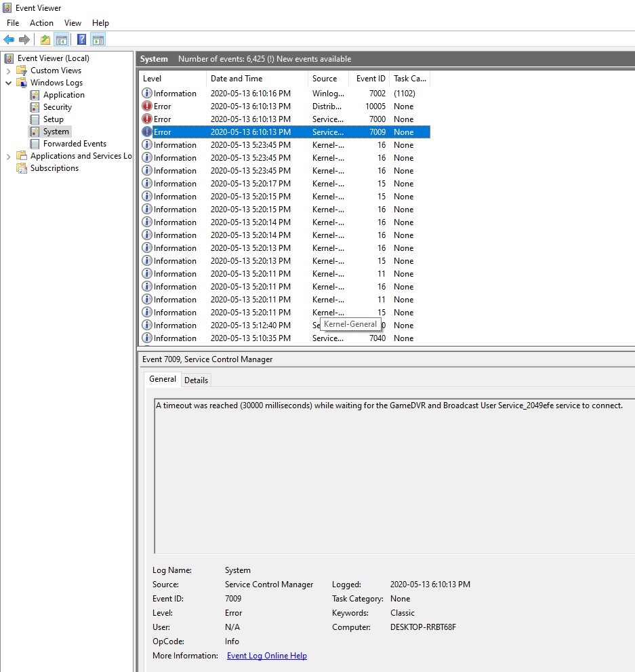Open the Action menu

click(x=41, y=23)
